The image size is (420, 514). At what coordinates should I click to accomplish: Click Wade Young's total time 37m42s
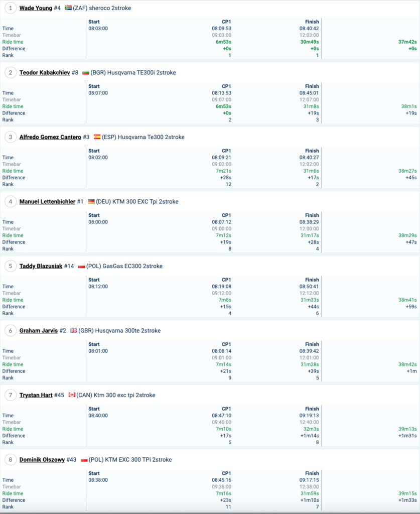(x=407, y=42)
